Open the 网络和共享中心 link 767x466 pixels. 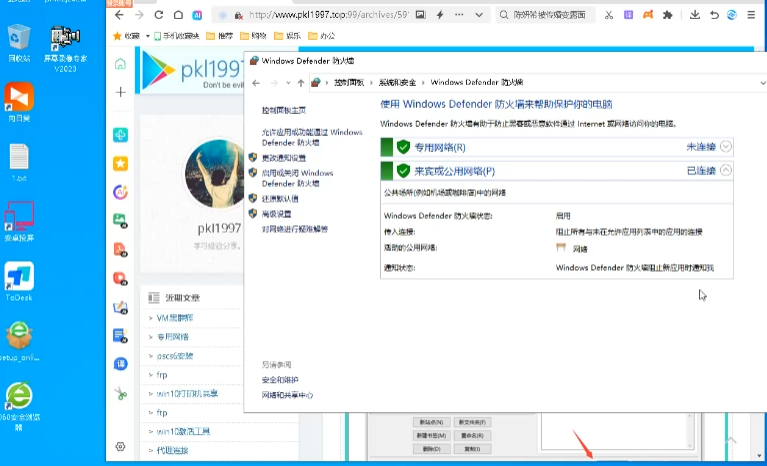click(x=287, y=395)
